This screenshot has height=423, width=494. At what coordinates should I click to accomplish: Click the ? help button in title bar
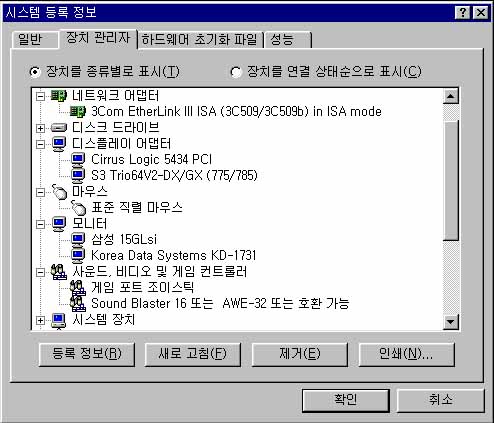(x=463, y=13)
